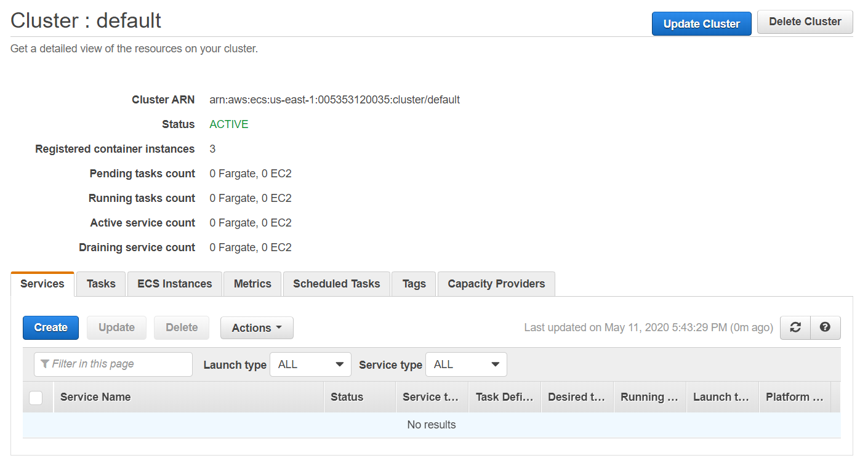Click the ACTIVE status text
The height and width of the screenshot is (474, 868).
pos(229,124)
